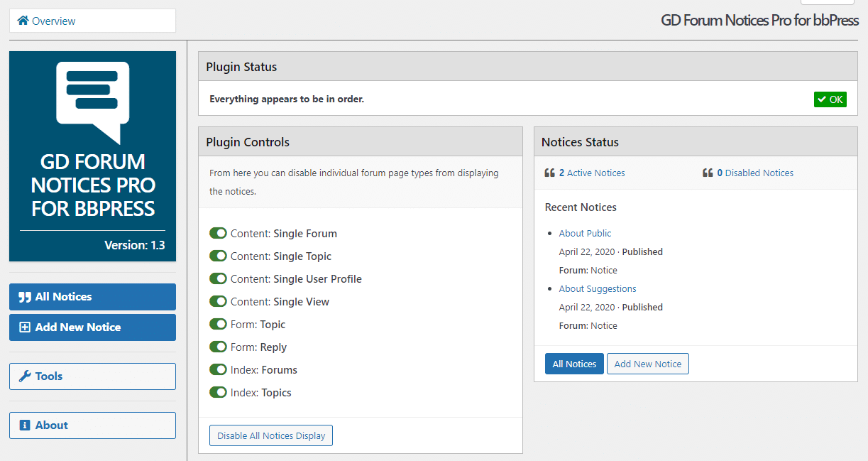Turn off Index: Topics toggle

pyautogui.click(x=218, y=392)
